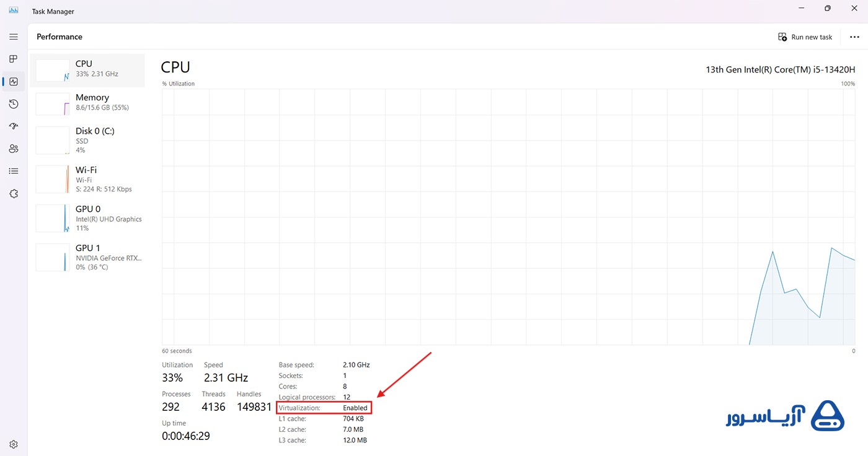Image resolution: width=868 pixels, height=456 pixels.
Task: Click the L3 cache 12.0 MB value
Action: pyautogui.click(x=355, y=441)
